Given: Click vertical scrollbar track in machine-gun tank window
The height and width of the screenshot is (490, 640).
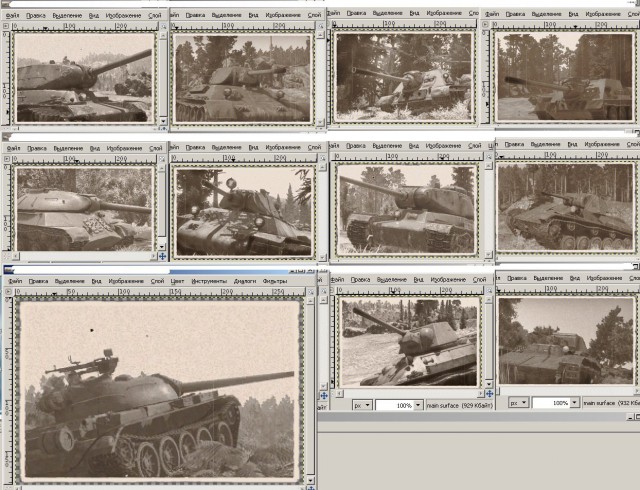Looking at the screenshot, I should coord(311,390).
